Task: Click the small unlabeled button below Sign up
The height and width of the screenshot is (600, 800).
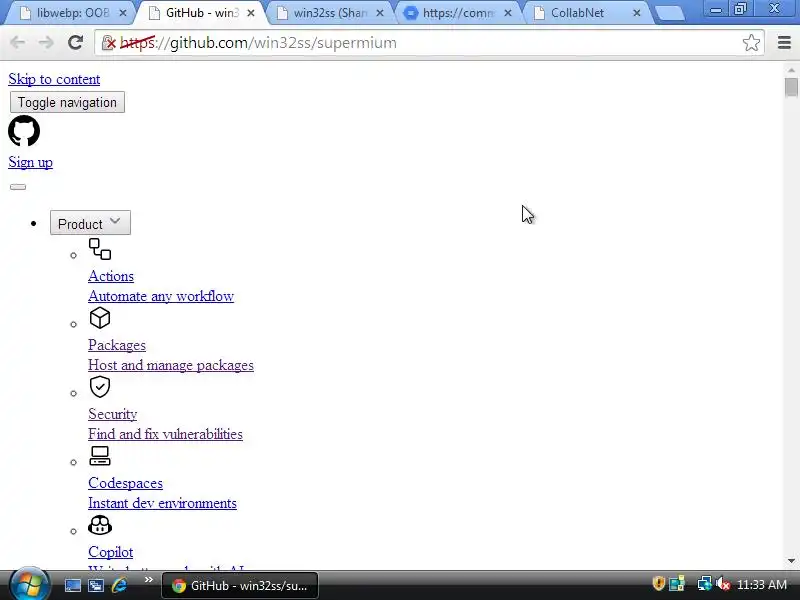Action: pyautogui.click(x=18, y=187)
